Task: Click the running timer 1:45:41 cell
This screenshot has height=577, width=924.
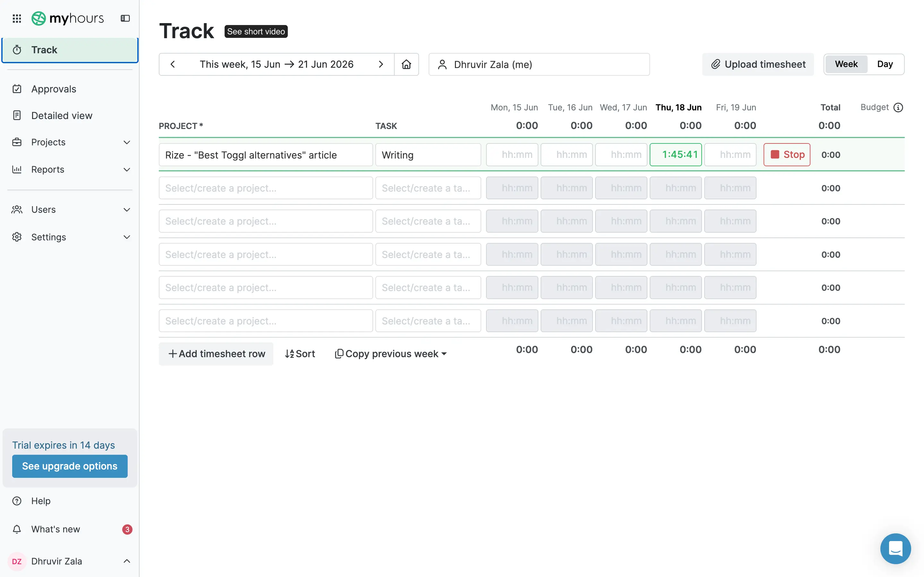Action: 675,155
